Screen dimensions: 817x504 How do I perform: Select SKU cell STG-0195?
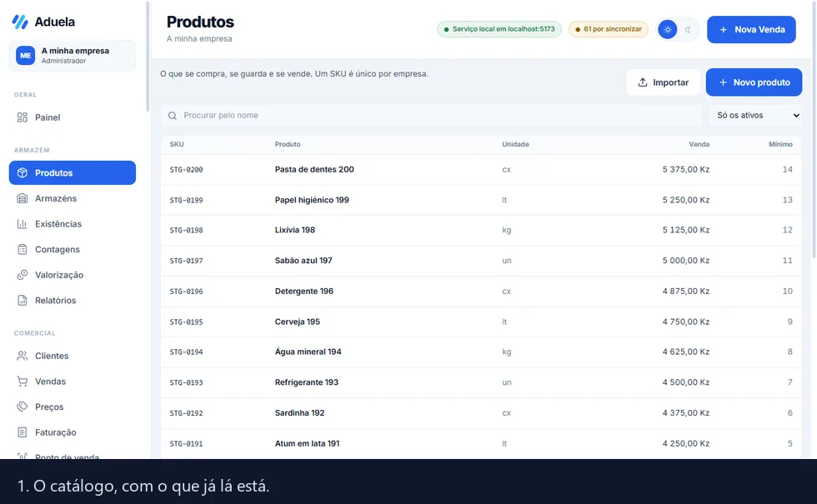click(186, 322)
